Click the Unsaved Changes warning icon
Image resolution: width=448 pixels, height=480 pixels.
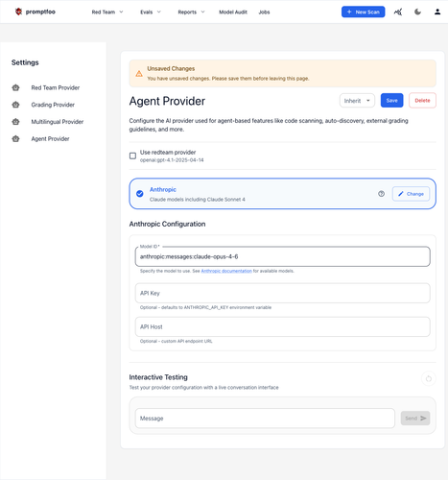tap(139, 74)
